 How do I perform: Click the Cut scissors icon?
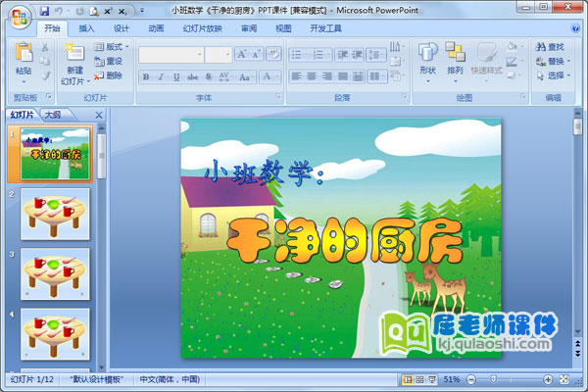tap(45, 47)
